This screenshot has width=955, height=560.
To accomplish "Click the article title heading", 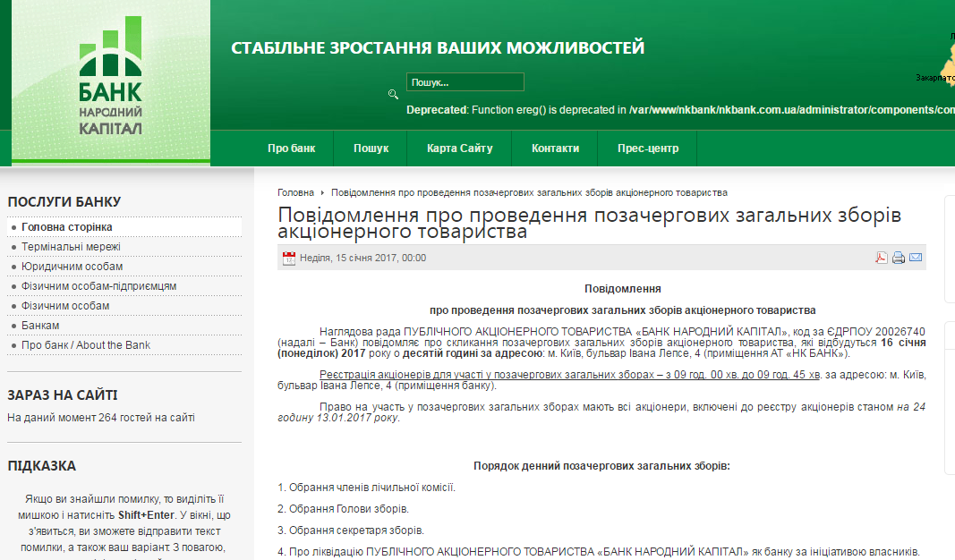I will click(589, 223).
